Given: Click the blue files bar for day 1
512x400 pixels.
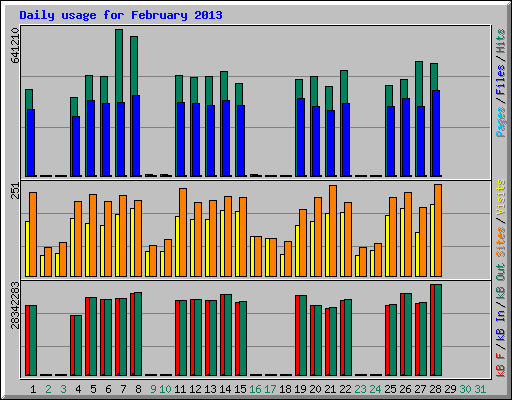Looking at the screenshot, I should 31,143.
